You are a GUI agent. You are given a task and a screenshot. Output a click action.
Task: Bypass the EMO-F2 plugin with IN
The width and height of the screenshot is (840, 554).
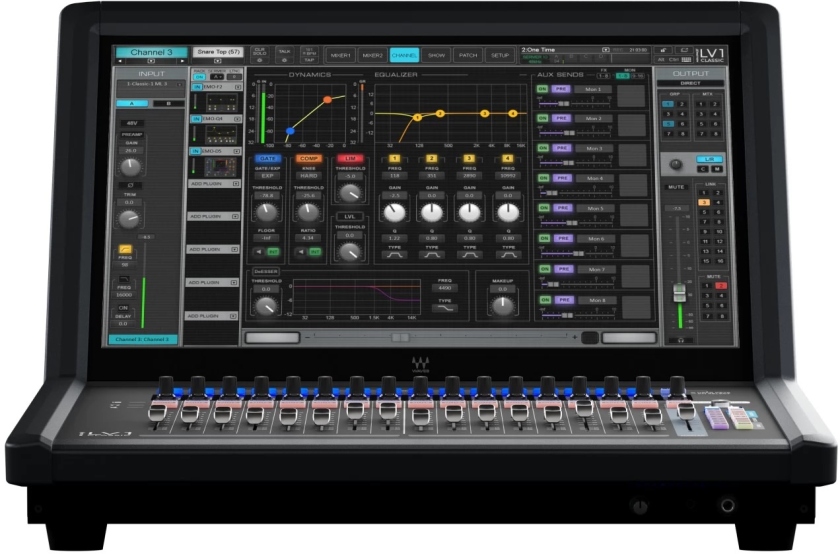pos(197,87)
